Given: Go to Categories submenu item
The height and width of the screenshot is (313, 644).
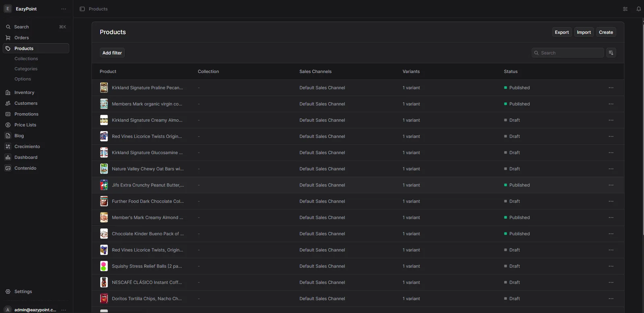Looking at the screenshot, I should pos(26,69).
